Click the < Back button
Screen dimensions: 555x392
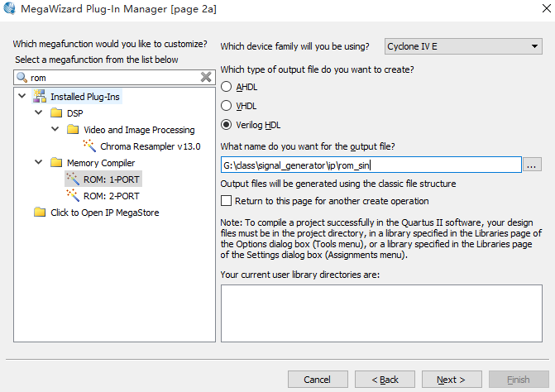click(385, 380)
